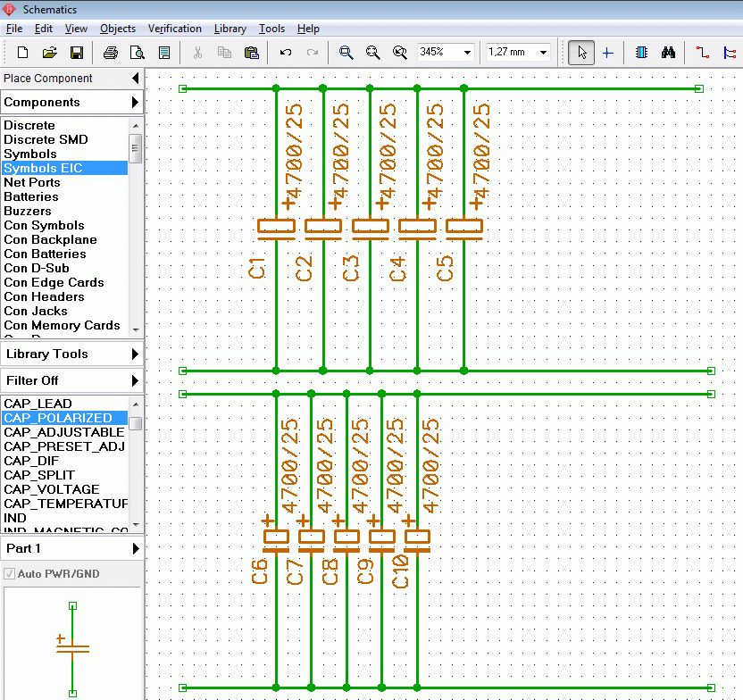Click the Print icon
The width and height of the screenshot is (743, 700).
(x=110, y=53)
